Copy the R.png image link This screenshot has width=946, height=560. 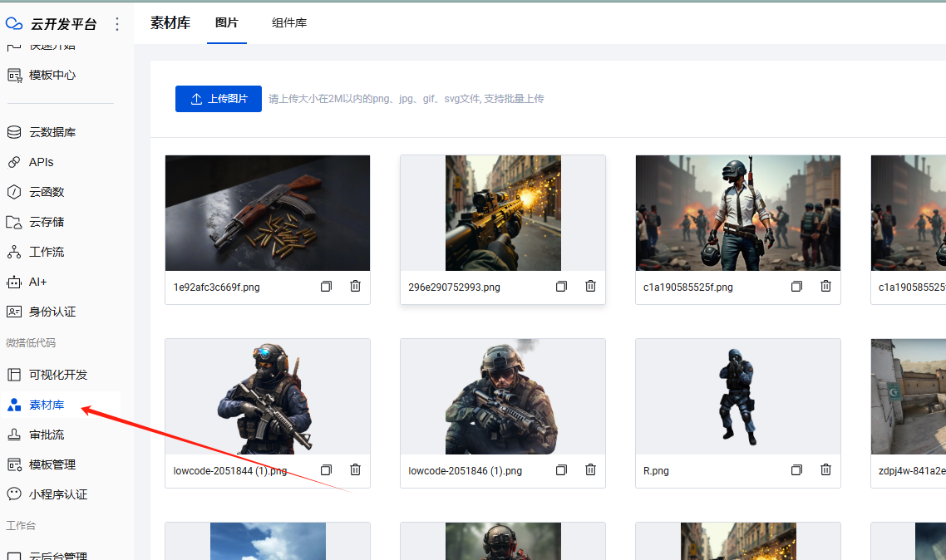(x=796, y=469)
